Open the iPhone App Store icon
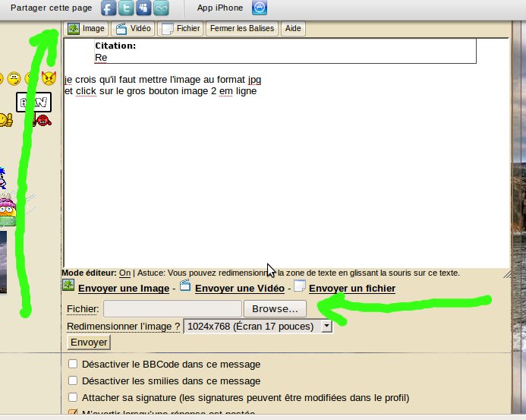Screen dimensions: 526x420 (x=260, y=8)
